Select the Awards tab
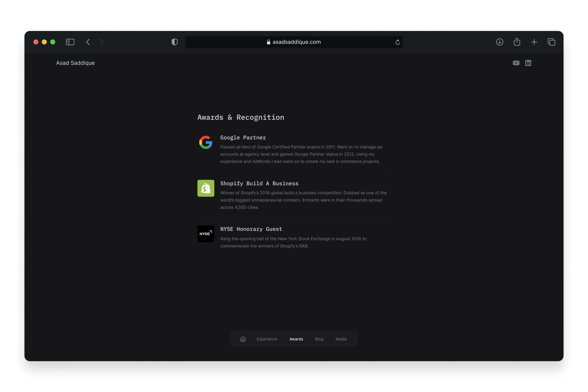The image size is (588, 392). click(x=296, y=339)
